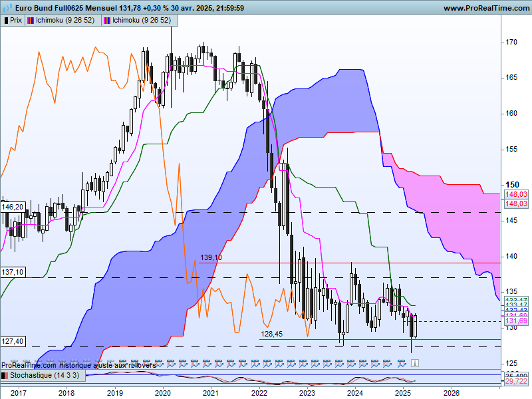Click the 128,45 support line label
The height and width of the screenshot is (399, 532).
click(x=271, y=334)
